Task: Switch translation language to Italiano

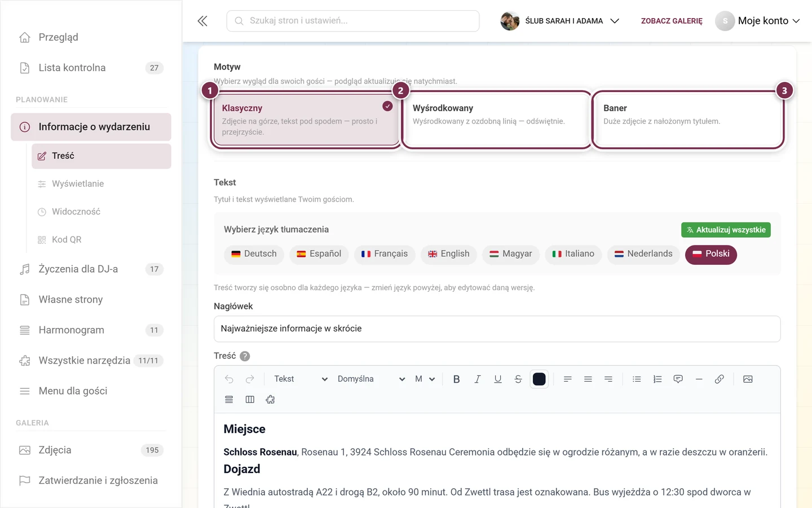Action: pyautogui.click(x=573, y=254)
